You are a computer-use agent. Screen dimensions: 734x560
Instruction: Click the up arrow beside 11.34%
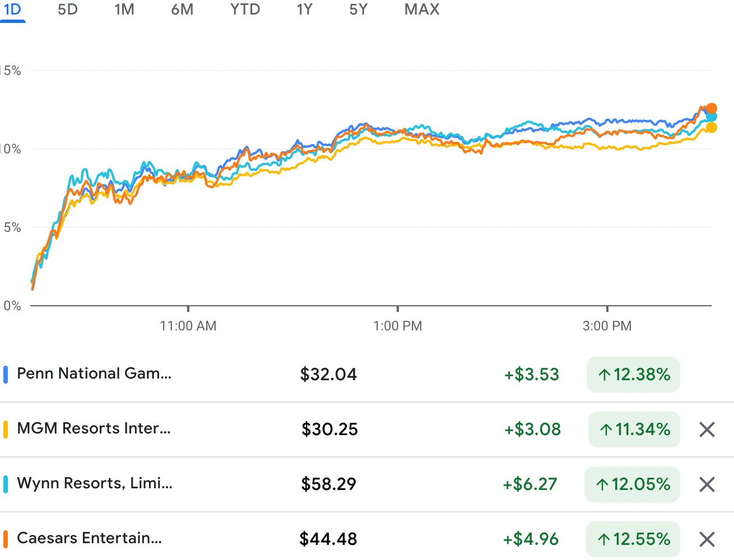click(606, 430)
